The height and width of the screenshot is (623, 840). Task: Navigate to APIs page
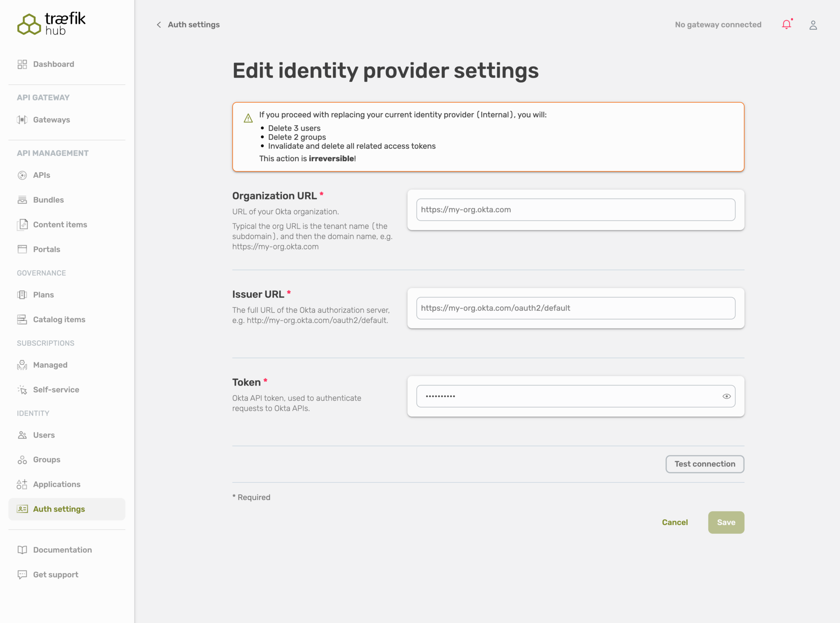[67, 175]
